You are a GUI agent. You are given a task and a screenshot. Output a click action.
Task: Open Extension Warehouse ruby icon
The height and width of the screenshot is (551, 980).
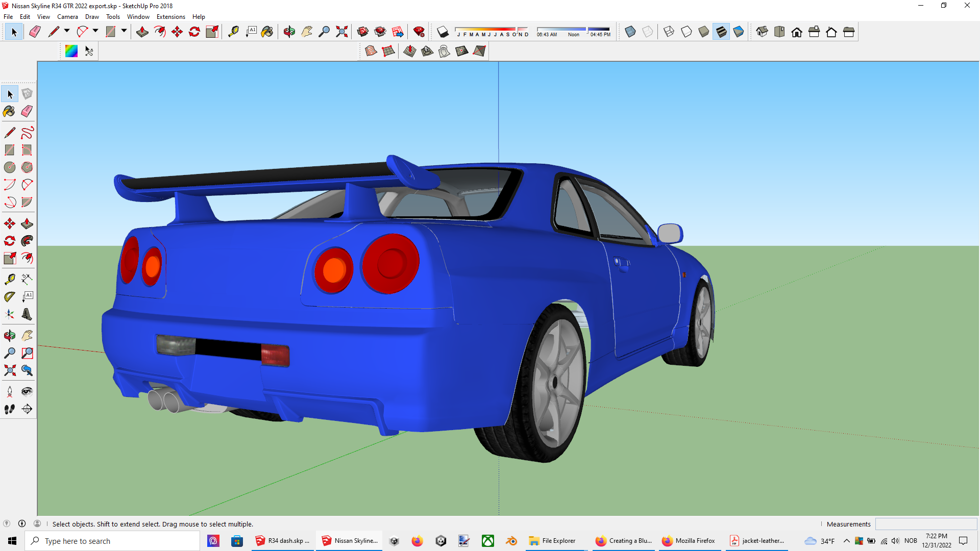click(x=419, y=32)
